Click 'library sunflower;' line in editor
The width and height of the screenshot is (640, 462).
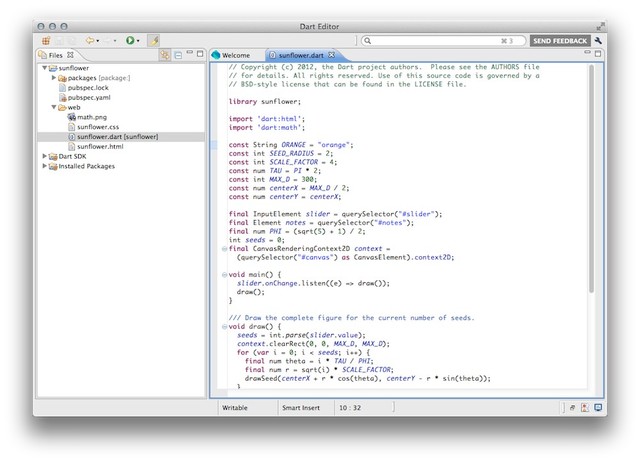coord(264,102)
